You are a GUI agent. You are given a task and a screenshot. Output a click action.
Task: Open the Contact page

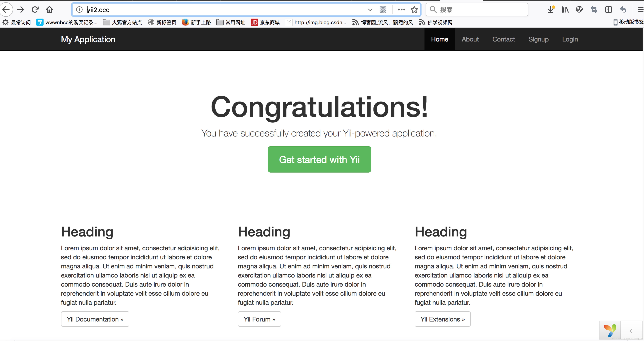pyautogui.click(x=504, y=39)
